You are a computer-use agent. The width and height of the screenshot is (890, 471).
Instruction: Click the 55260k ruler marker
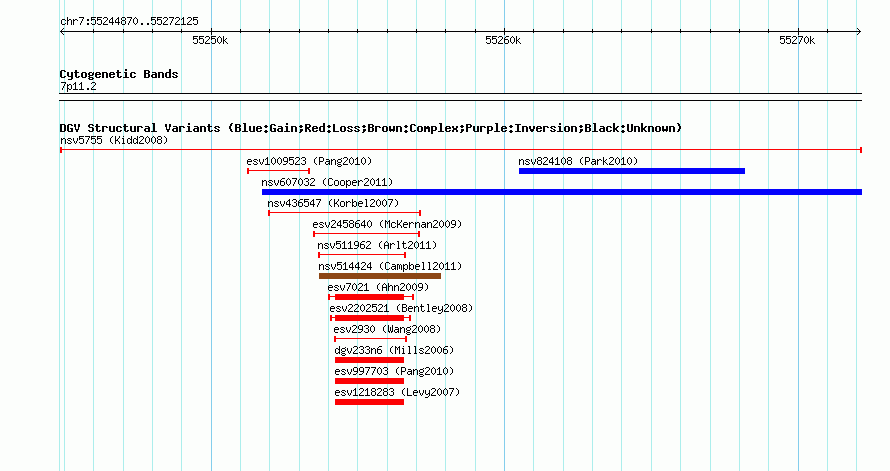click(x=503, y=40)
